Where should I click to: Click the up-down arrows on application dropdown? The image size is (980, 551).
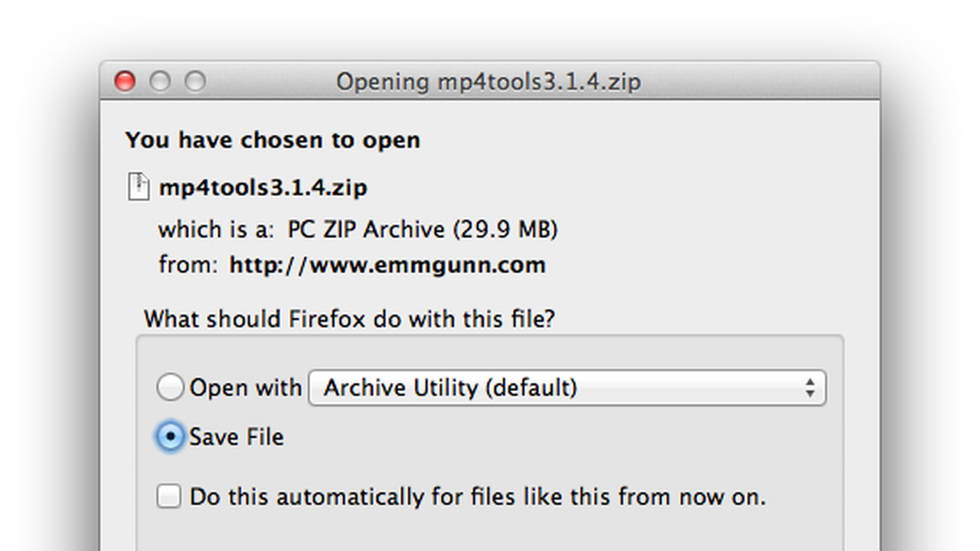[x=809, y=387]
